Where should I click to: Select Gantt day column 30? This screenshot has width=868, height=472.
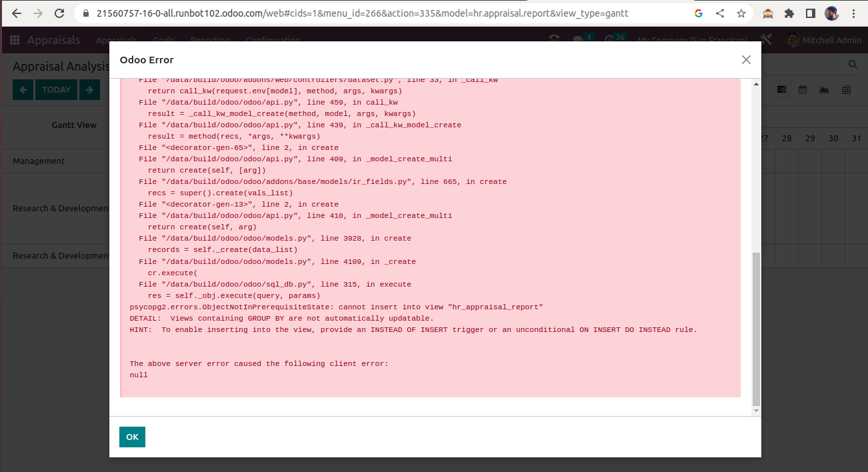(x=833, y=139)
